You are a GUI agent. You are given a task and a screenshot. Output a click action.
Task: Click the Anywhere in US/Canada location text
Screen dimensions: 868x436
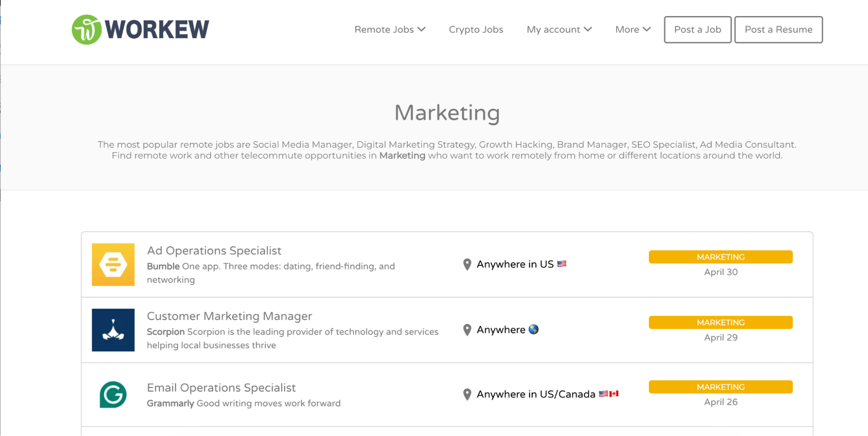[x=536, y=394]
